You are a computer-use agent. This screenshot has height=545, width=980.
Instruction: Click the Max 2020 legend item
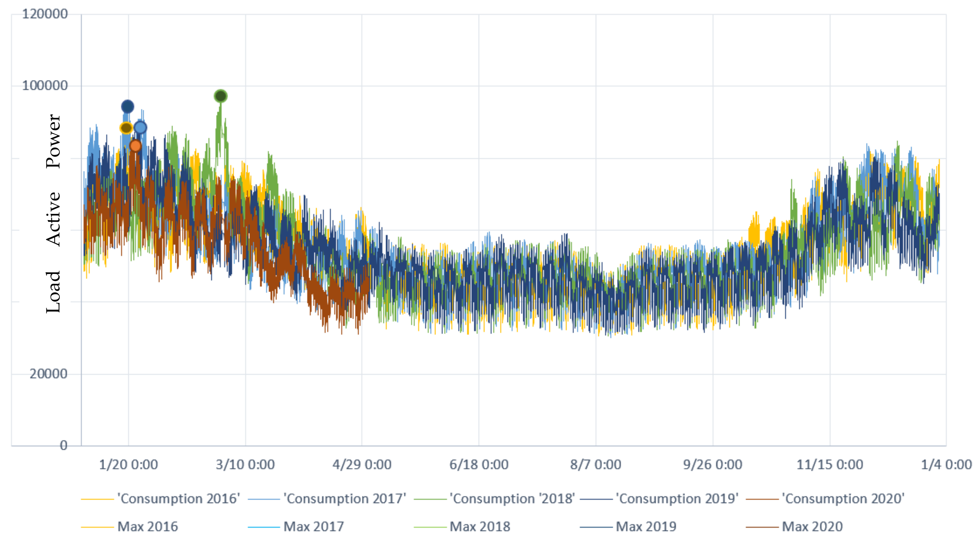(812, 527)
